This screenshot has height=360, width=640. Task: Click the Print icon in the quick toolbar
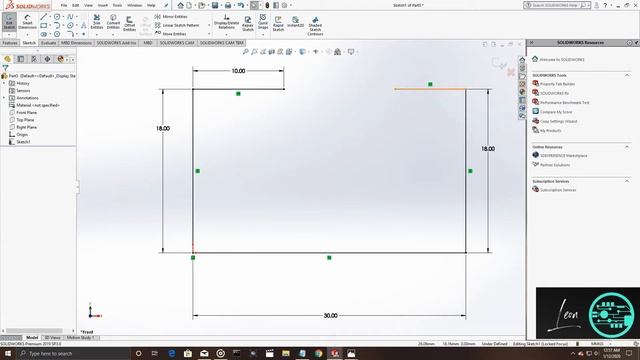coord(228,5)
